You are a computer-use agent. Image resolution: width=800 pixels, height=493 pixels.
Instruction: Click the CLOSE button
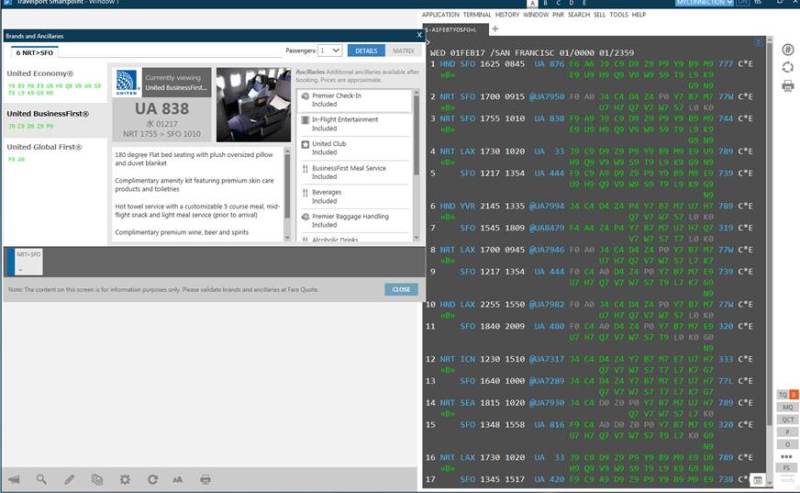coord(401,289)
